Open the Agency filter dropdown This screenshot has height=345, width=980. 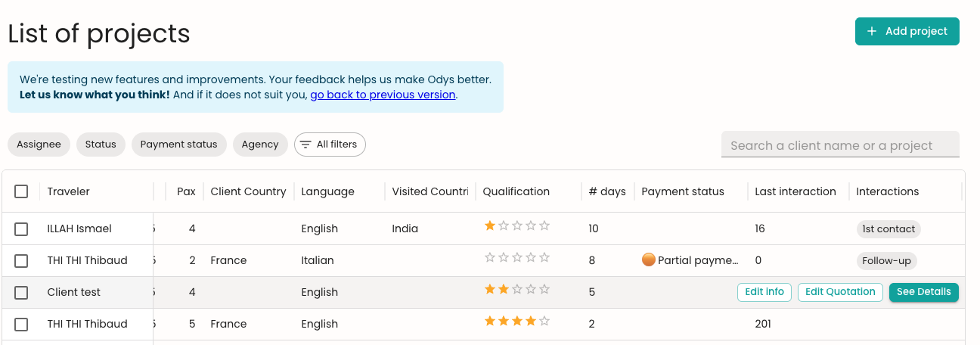coord(260,145)
